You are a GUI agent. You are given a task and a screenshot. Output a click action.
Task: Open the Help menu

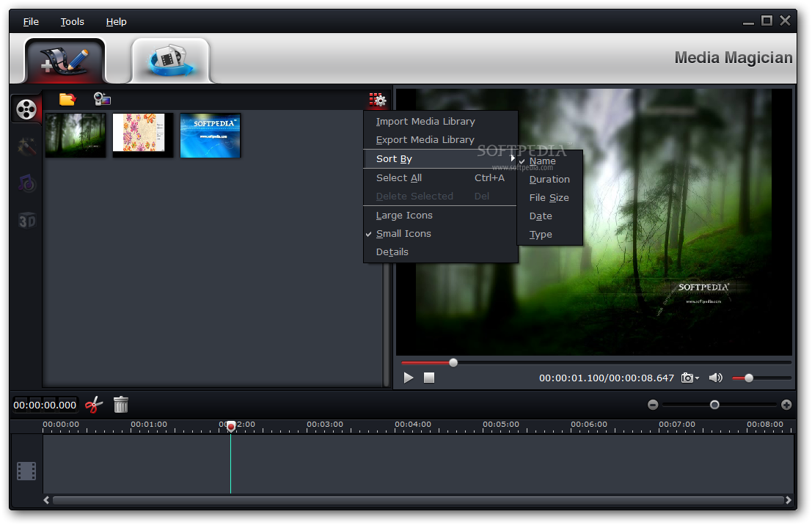116,22
